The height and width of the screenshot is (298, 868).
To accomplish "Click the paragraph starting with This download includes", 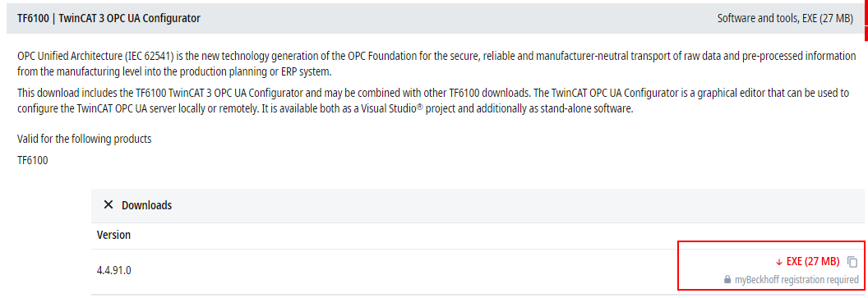I will pyautogui.click(x=433, y=101).
